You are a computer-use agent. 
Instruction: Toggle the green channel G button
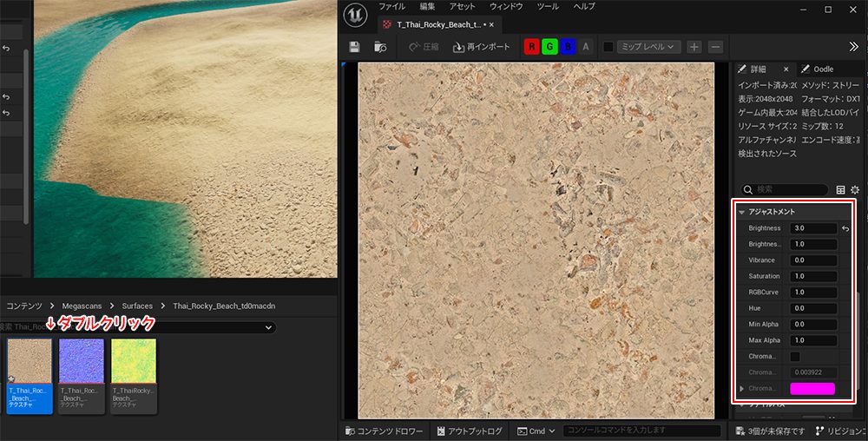[x=549, y=47]
